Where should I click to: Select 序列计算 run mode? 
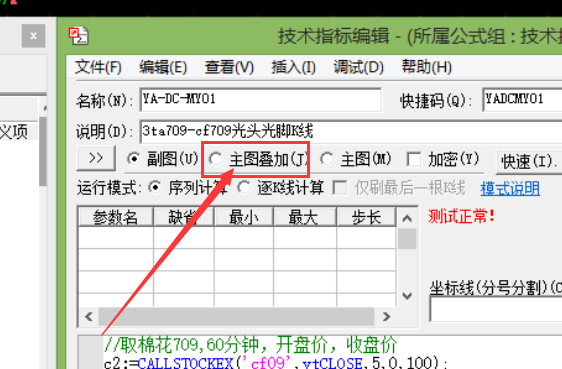(155, 188)
